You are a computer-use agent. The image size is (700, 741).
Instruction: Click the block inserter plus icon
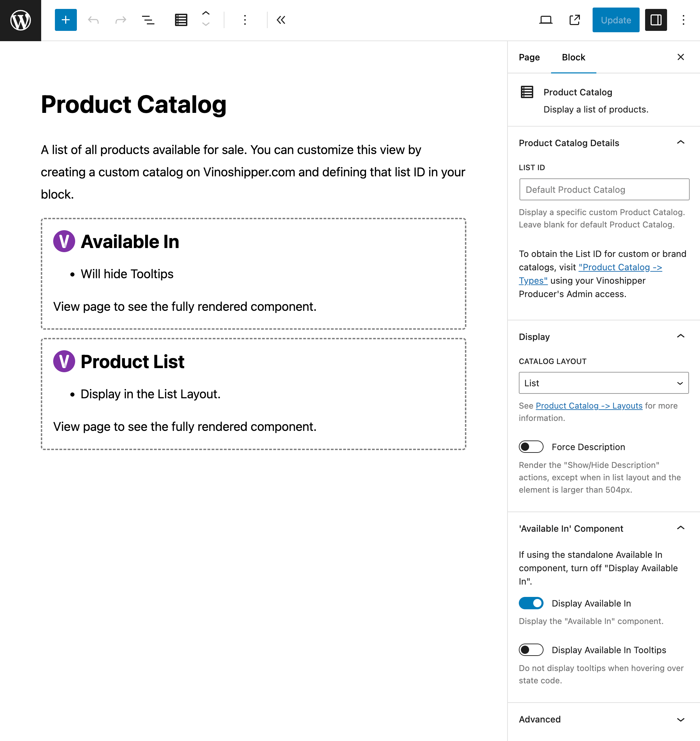click(x=65, y=20)
